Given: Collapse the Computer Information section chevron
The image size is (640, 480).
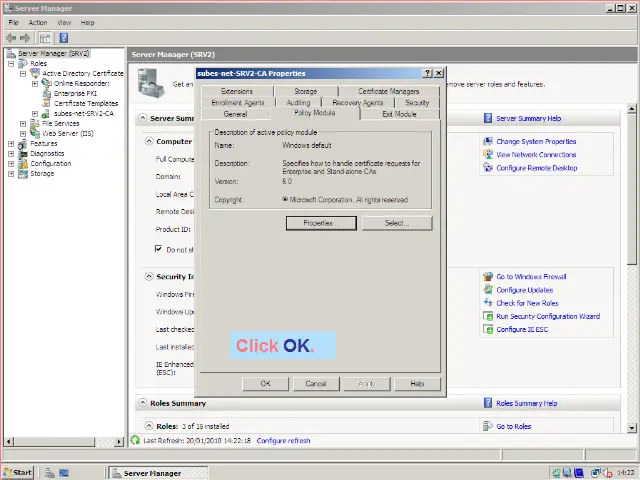Looking at the screenshot, I should [148, 141].
